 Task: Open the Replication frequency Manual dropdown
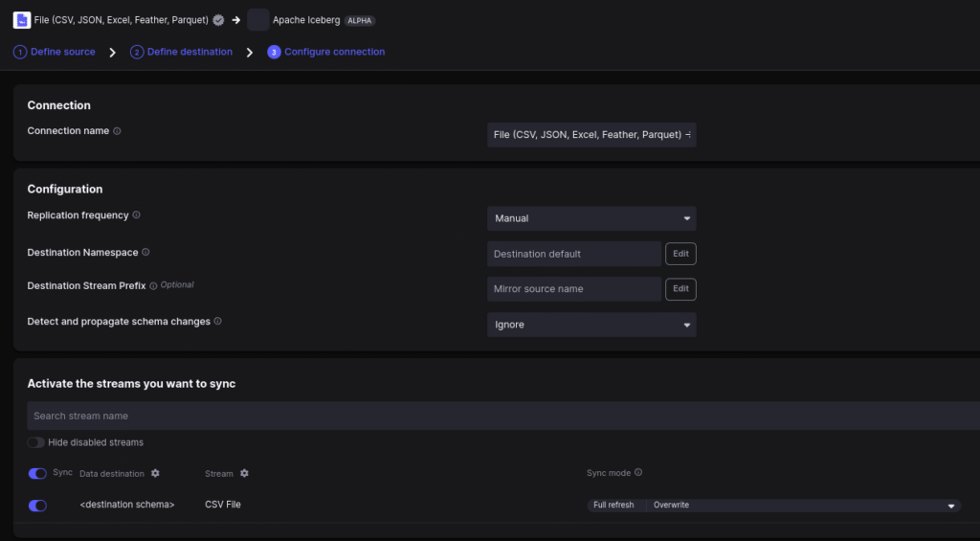591,218
